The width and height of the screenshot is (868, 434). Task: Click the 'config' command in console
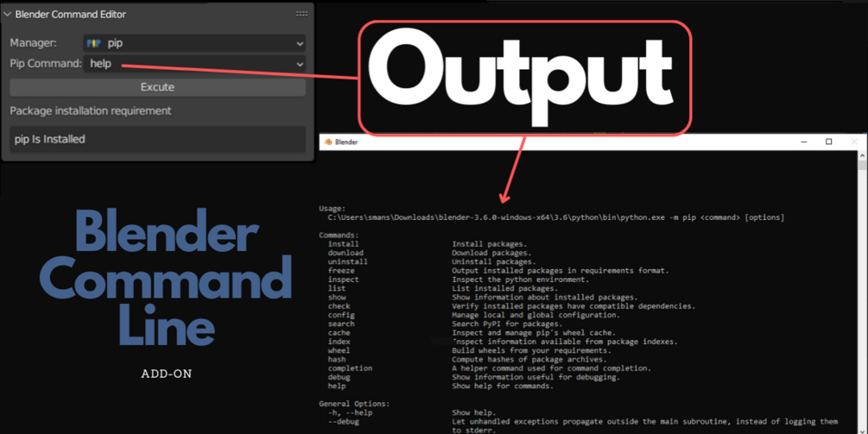pyautogui.click(x=341, y=315)
